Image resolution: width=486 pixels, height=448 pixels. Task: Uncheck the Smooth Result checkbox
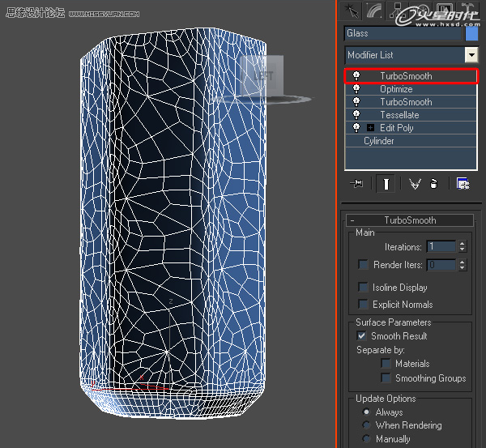(x=361, y=335)
